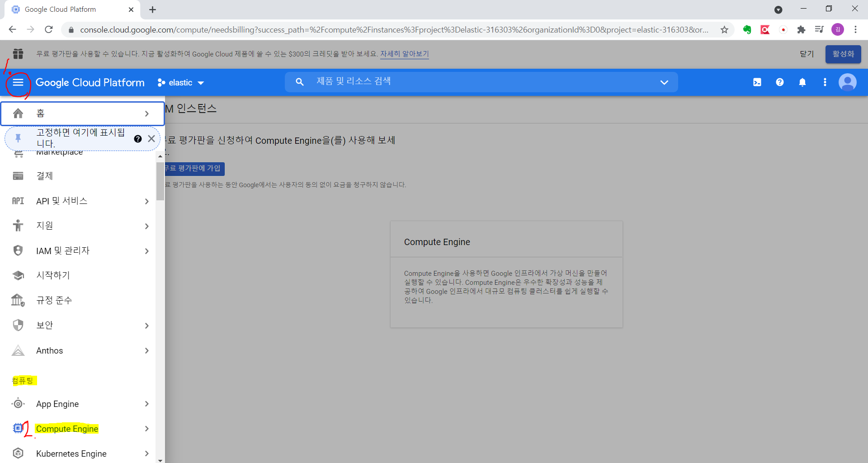Click the help icon in pin tip bubble
Screen dimensions: 868x463
(x=138, y=139)
